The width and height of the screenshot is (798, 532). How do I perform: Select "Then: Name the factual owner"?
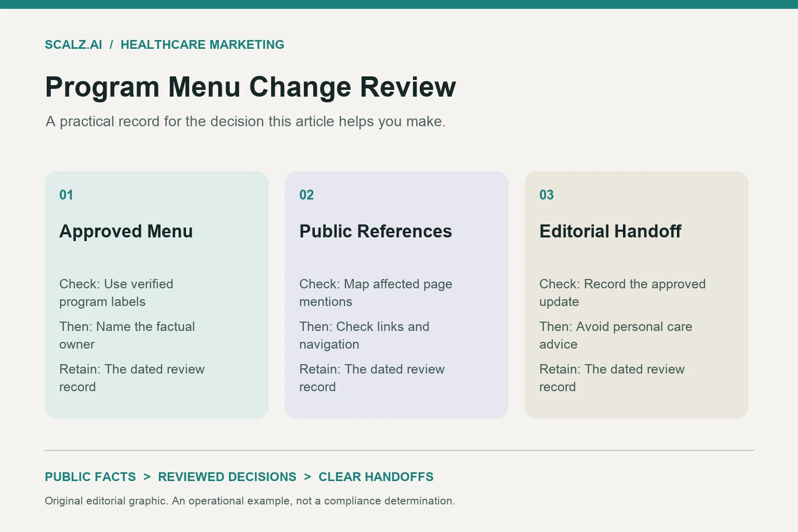pos(127,335)
